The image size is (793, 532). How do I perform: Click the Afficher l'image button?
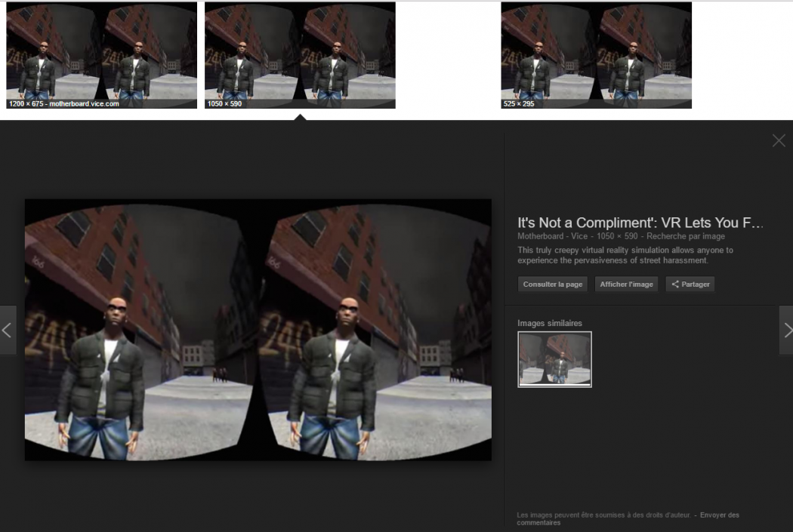pos(626,284)
